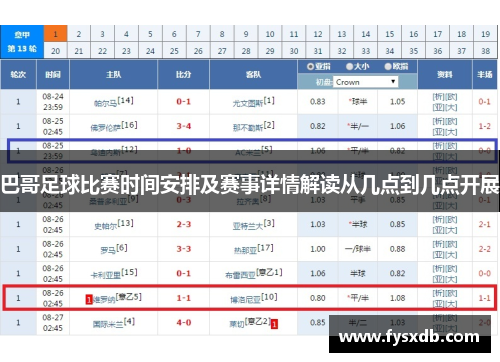Viewport: 500px width, 362px height.
Task: Open [析] analysis link in 帕尔马 row
Action: [x=438, y=97]
